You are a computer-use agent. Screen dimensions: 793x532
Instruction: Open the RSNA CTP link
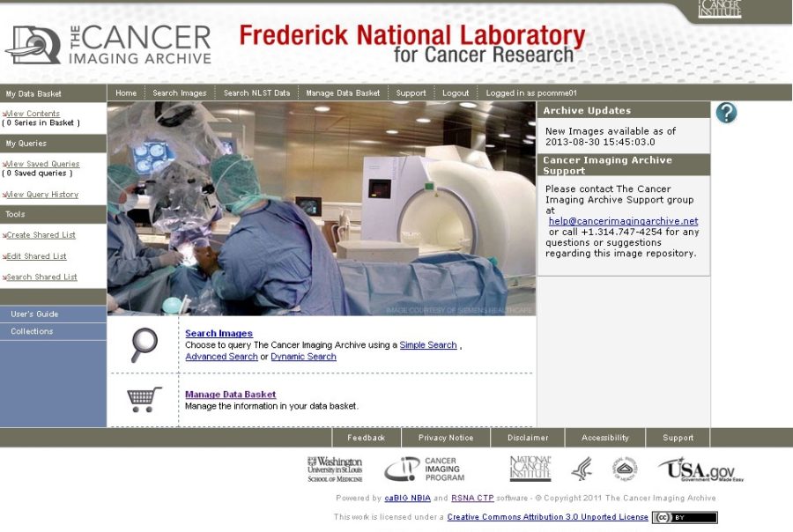472,499
